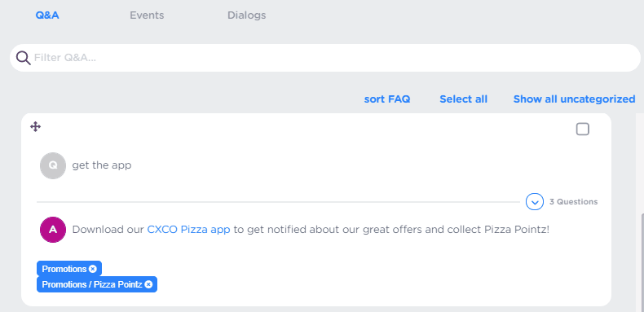644x312 pixels.
Task: Open the CXCO Pizza app hyperlink
Action: (188, 230)
